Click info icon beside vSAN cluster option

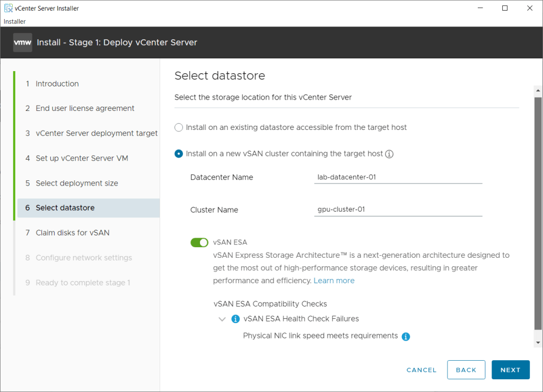389,154
